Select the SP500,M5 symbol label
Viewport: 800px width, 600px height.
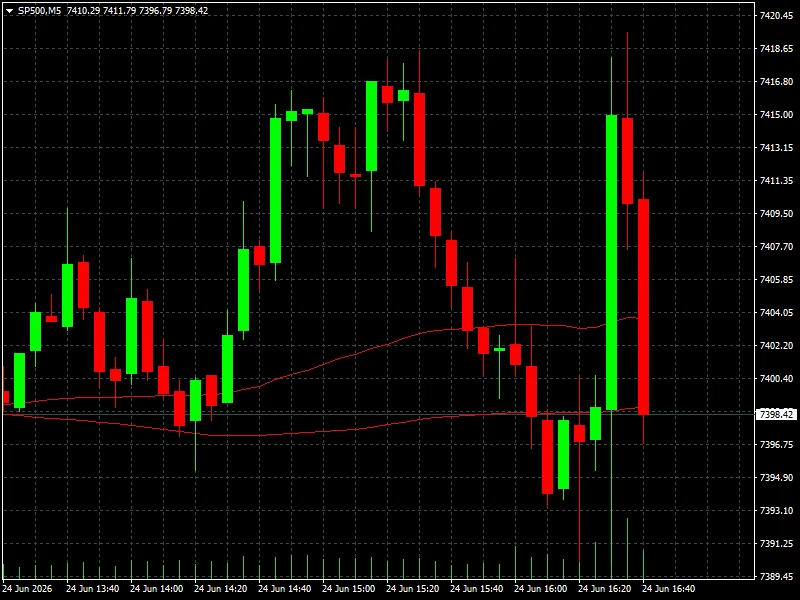[x=39, y=11]
